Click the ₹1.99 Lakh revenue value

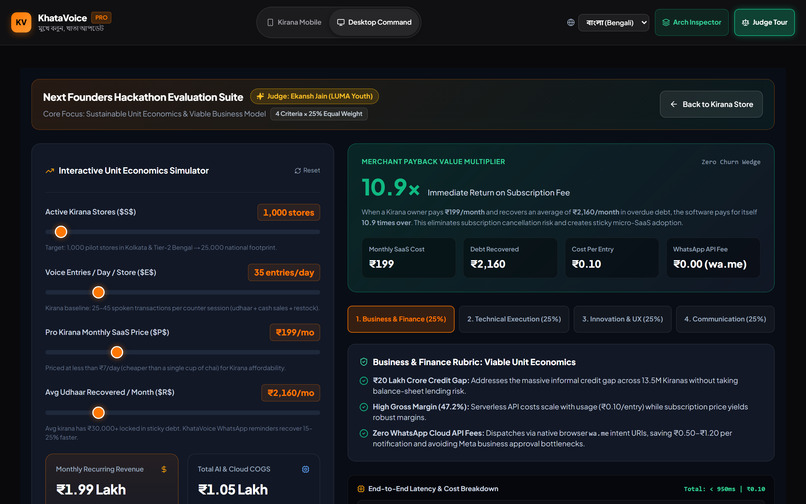pos(91,490)
